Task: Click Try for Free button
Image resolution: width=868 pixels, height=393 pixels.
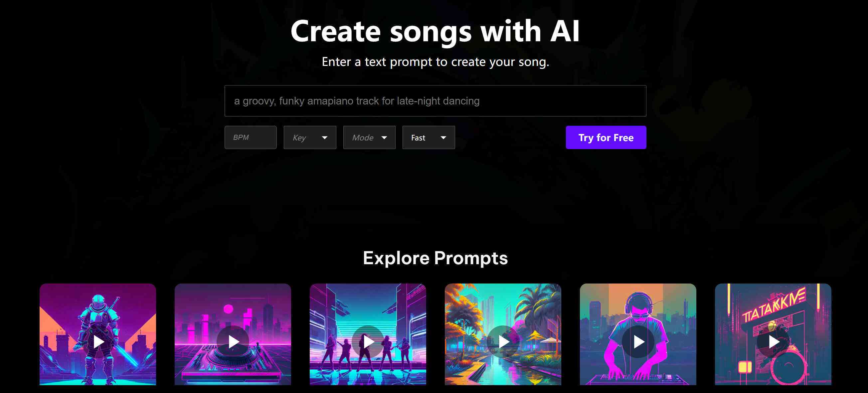Action: pyautogui.click(x=606, y=137)
